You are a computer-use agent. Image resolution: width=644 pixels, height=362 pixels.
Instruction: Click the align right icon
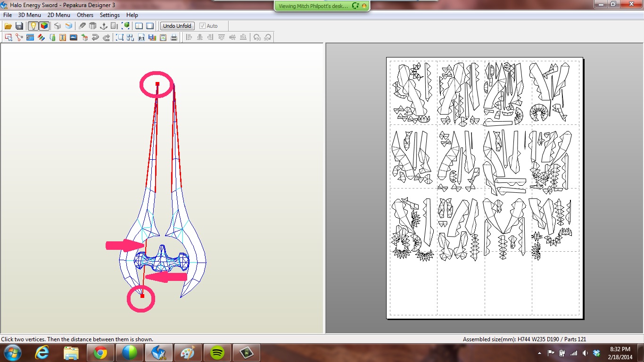coord(211,37)
